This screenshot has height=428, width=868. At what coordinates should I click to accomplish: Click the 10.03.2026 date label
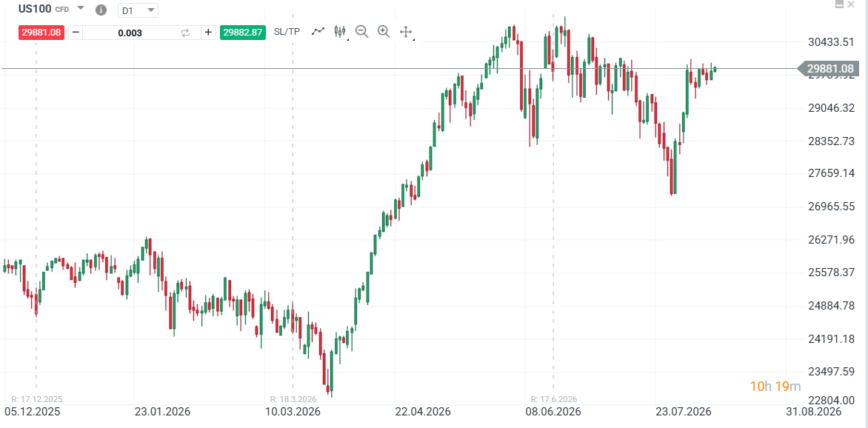point(293,412)
